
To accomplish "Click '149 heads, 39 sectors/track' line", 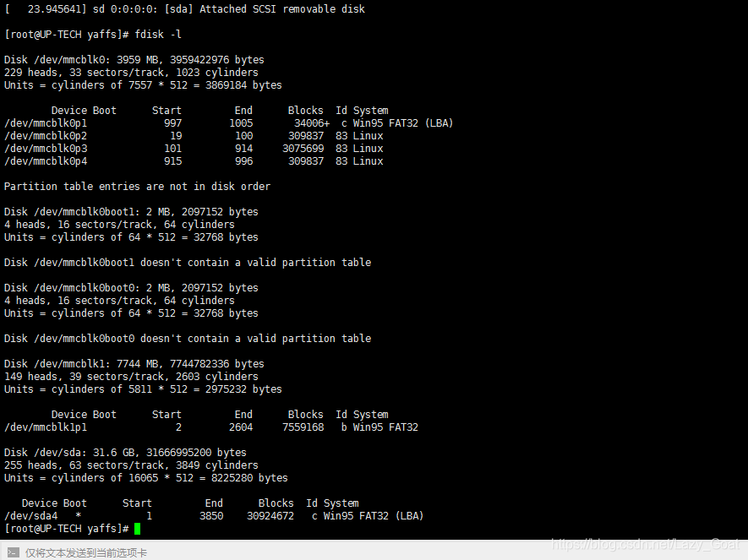I will click(131, 377).
